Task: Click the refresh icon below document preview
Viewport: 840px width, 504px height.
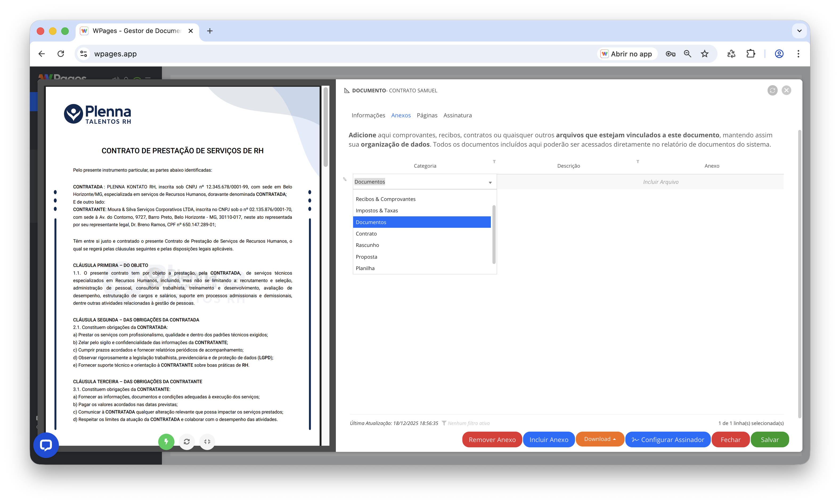Action: [x=186, y=441]
